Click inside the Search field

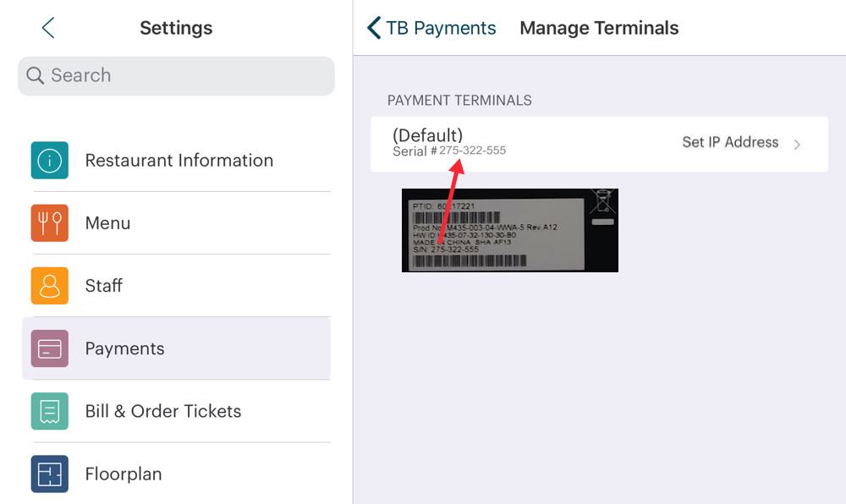click(169, 75)
